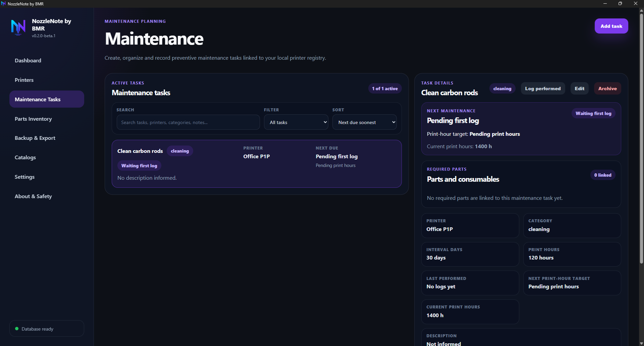Click Pending print hours in Next Print-Hour Target
644x346 pixels.
pyautogui.click(x=553, y=286)
